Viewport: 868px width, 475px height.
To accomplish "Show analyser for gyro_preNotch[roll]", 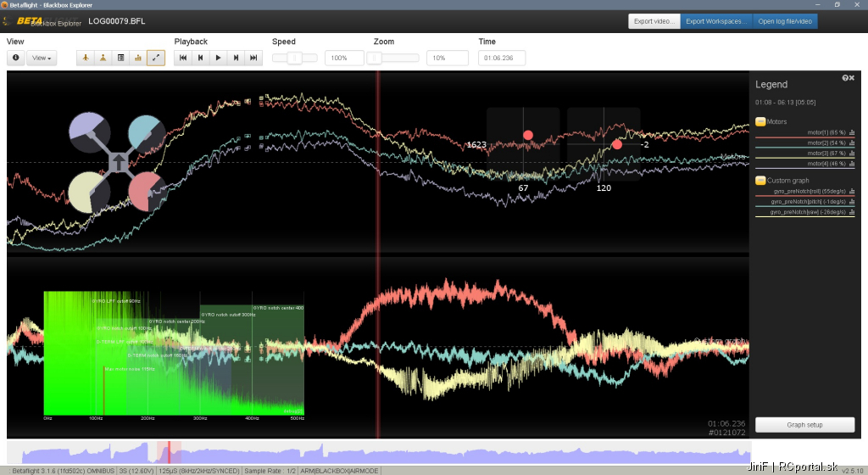I will (x=852, y=192).
